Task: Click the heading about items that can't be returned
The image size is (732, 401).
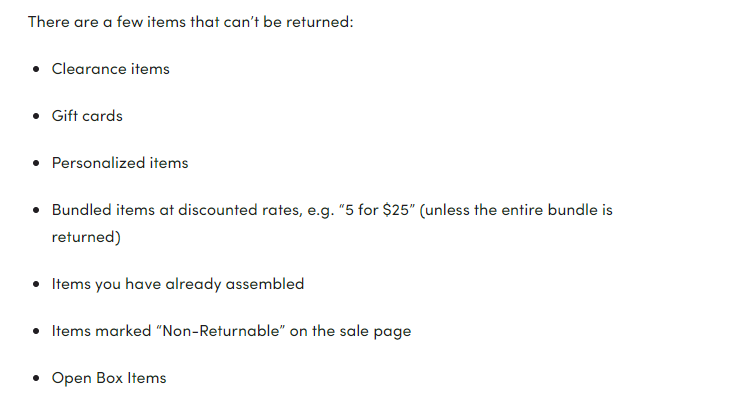Action: point(190,21)
